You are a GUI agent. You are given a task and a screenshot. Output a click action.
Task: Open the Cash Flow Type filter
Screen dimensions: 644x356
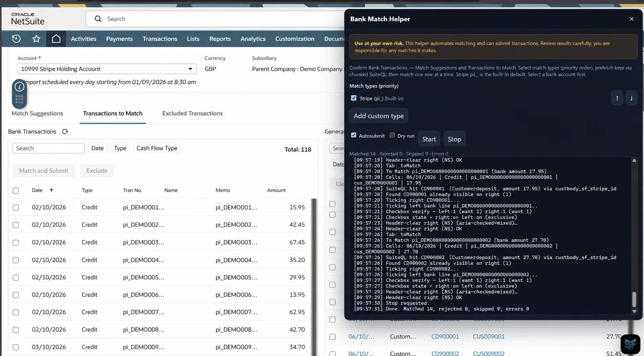(157, 148)
